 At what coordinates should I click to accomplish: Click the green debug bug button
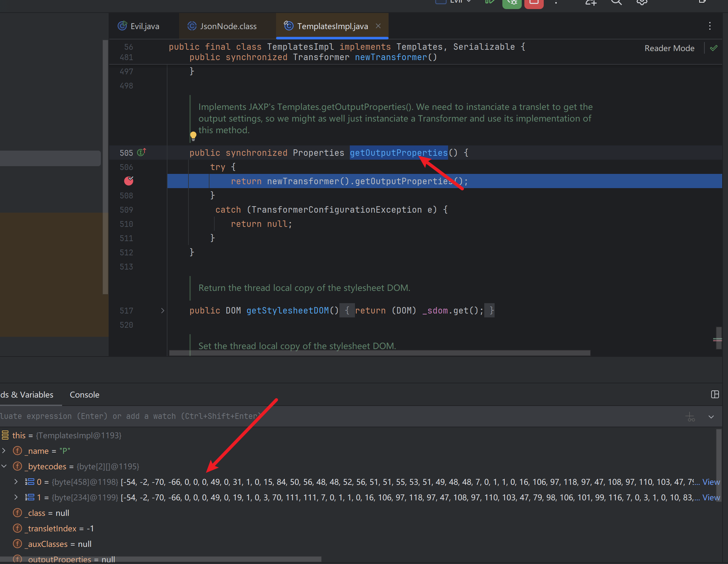pyautogui.click(x=512, y=3)
